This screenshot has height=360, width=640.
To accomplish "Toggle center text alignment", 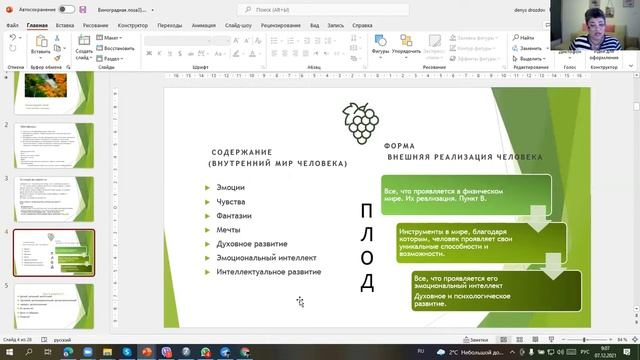I will click(x=284, y=53).
